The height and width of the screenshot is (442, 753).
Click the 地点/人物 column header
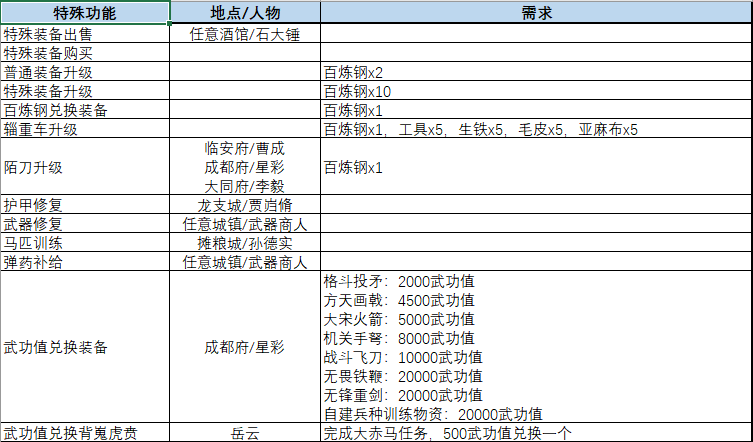(x=244, y=13)
